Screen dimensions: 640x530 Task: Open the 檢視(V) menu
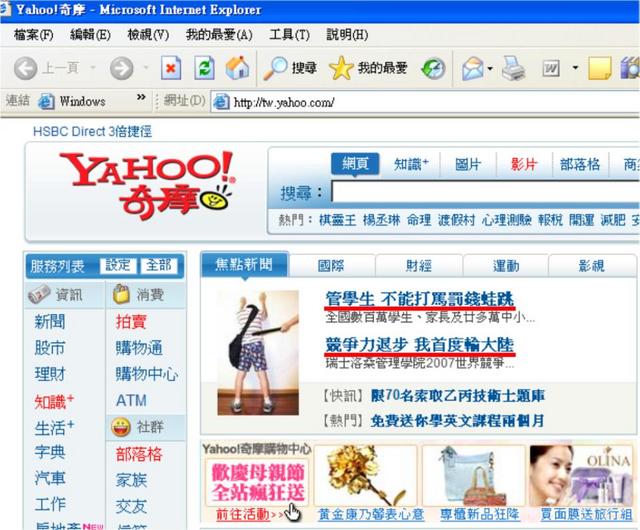pyautogui.click(x=148, y=35)
